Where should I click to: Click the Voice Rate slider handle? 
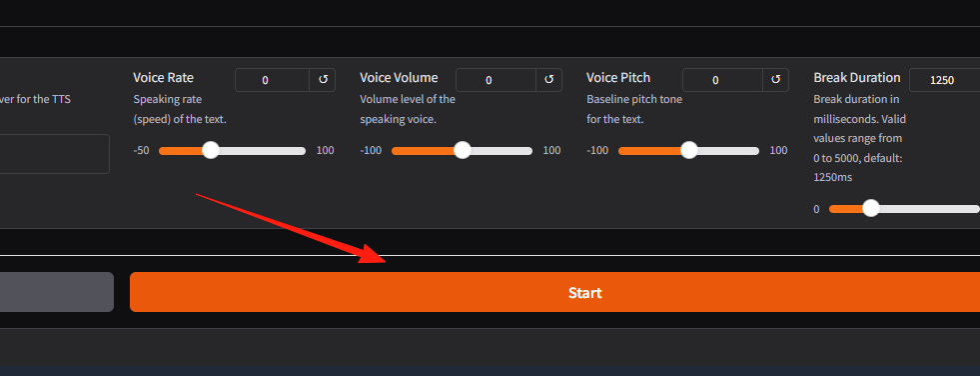[x=211, y=150]
